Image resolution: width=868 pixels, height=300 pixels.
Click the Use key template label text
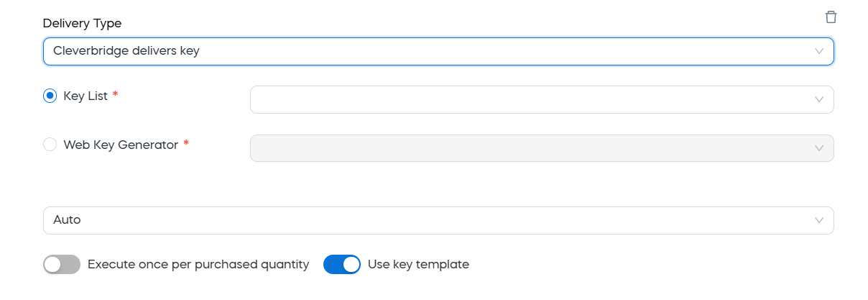418,265
